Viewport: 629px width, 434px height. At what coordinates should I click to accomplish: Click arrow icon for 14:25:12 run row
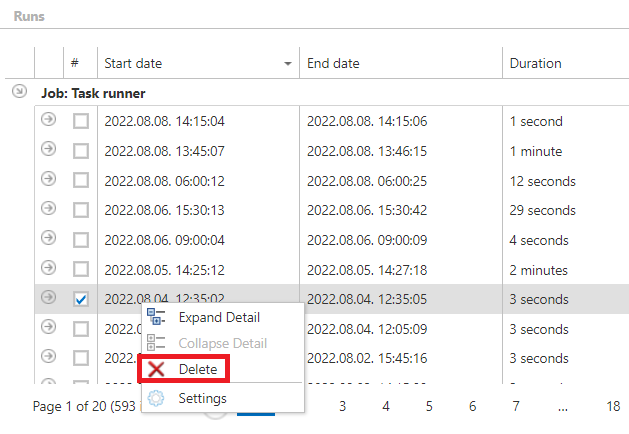(48, 268)
